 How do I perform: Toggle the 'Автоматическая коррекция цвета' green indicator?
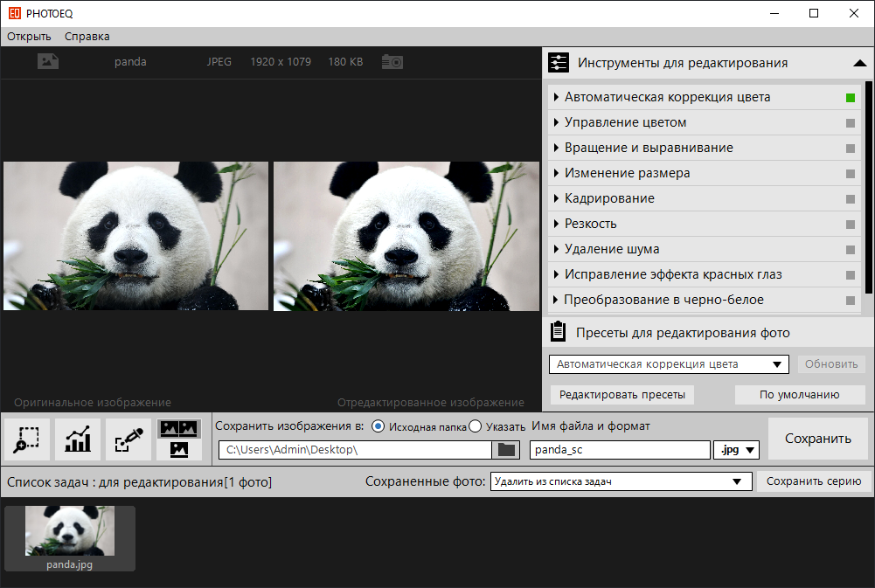[x=851, y=98]
